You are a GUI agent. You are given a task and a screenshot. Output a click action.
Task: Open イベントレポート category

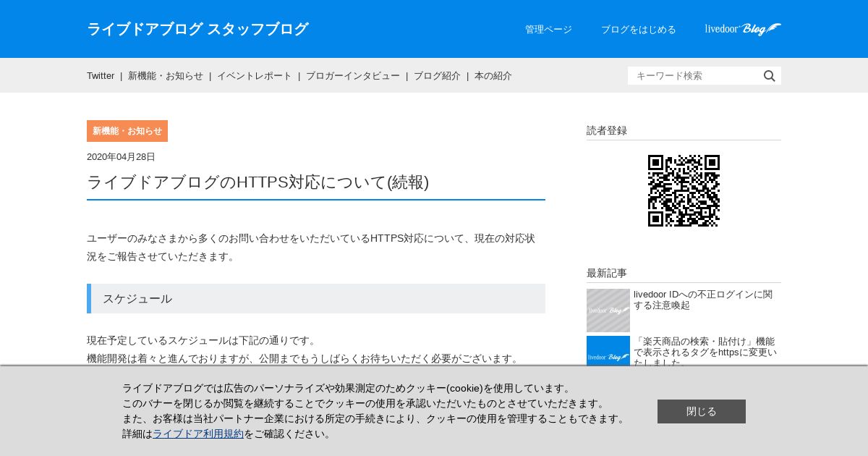tap(255, 76)
